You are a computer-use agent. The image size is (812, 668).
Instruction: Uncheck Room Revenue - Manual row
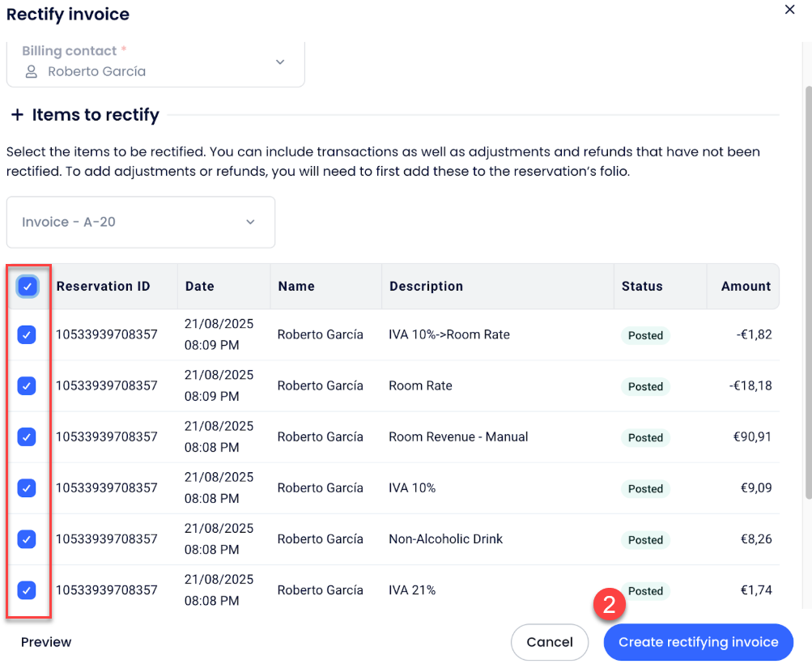[x=27, y=437]
